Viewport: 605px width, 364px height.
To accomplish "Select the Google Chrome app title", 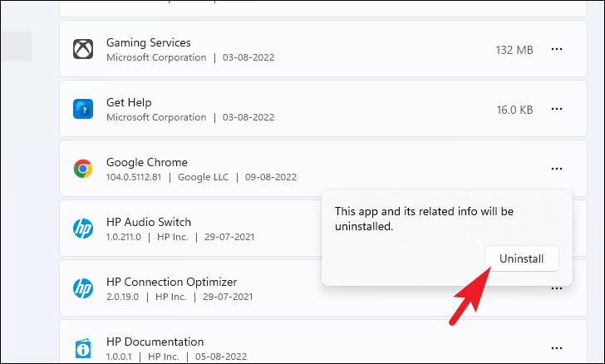I will coord(147,162).
